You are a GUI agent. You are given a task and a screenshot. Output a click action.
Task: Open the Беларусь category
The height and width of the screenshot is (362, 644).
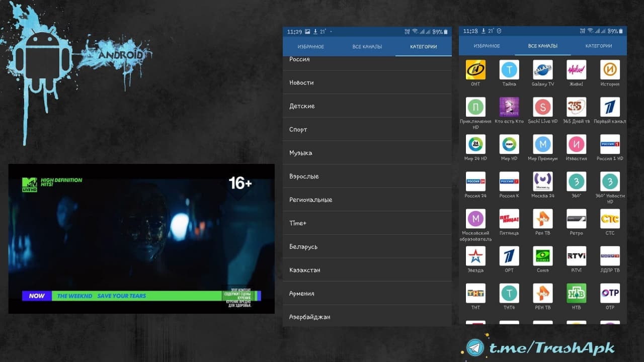(367, 247)
